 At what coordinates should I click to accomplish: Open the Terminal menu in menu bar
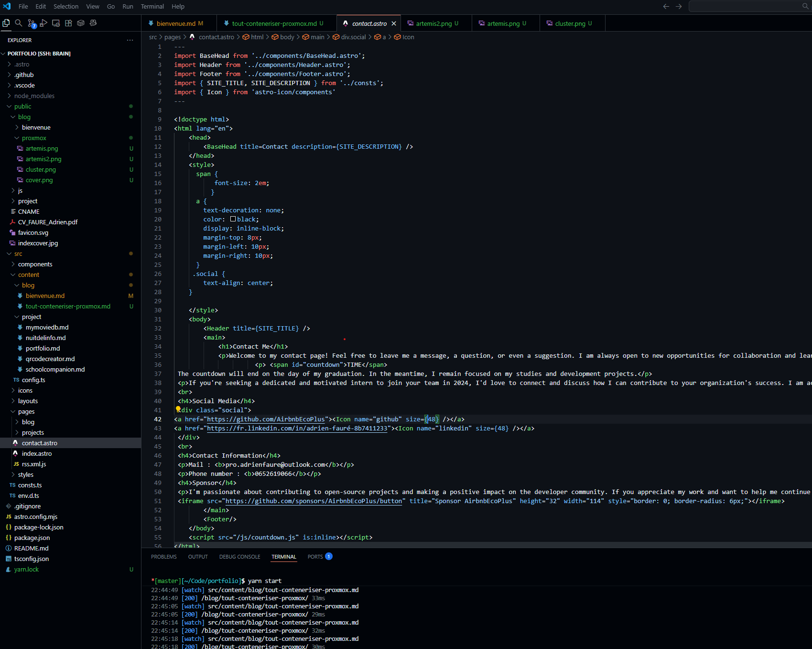pos(152,6)
